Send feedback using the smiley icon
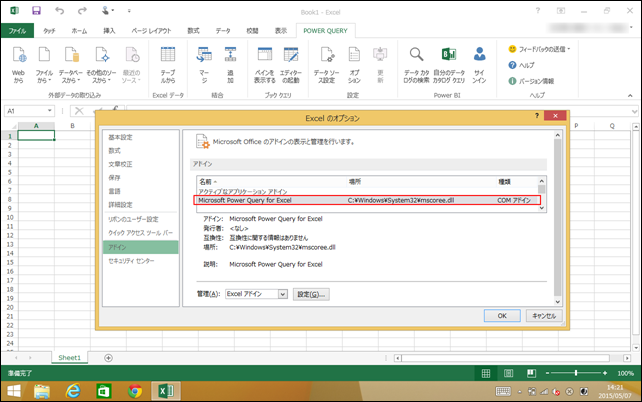 click(x=512, y=49)
